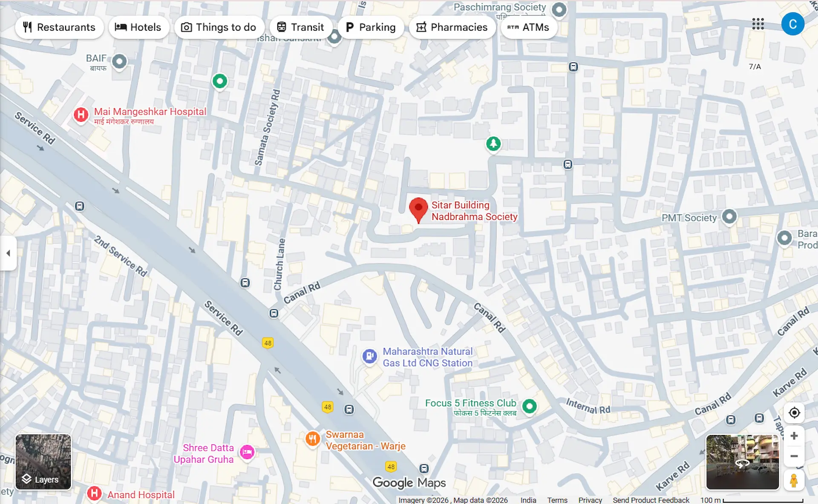Open Street View with the Pegman

[x=793, y=480]
